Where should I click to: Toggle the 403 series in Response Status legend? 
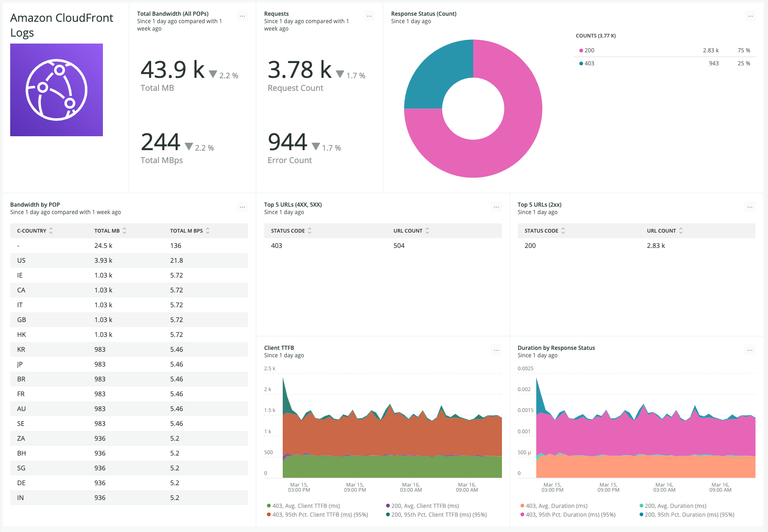(589, 63)
